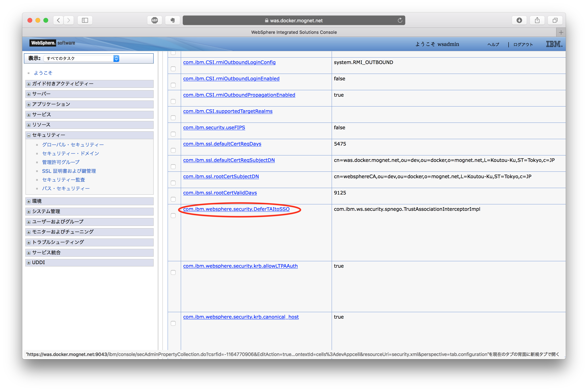
Task: Check the krb.allowLTPAAuth row checkbox
Action: tap(173, 272)
